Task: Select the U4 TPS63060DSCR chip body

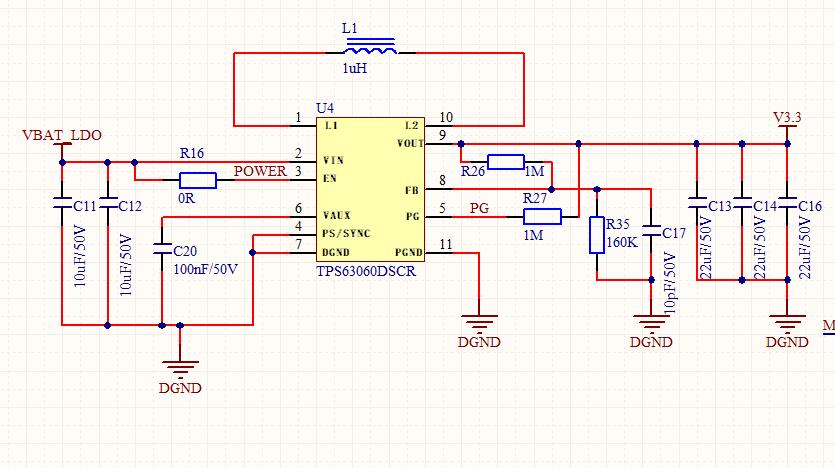Action: coord(371,189)
